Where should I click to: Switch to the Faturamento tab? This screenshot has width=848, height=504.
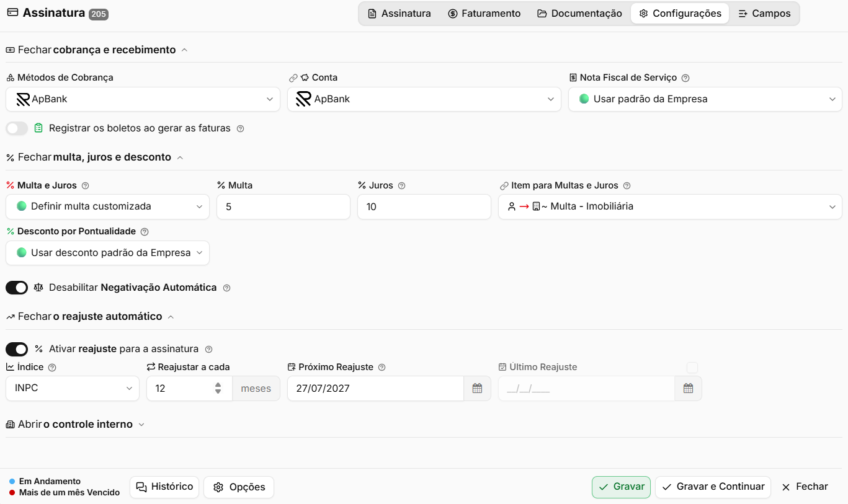point(484,13)
